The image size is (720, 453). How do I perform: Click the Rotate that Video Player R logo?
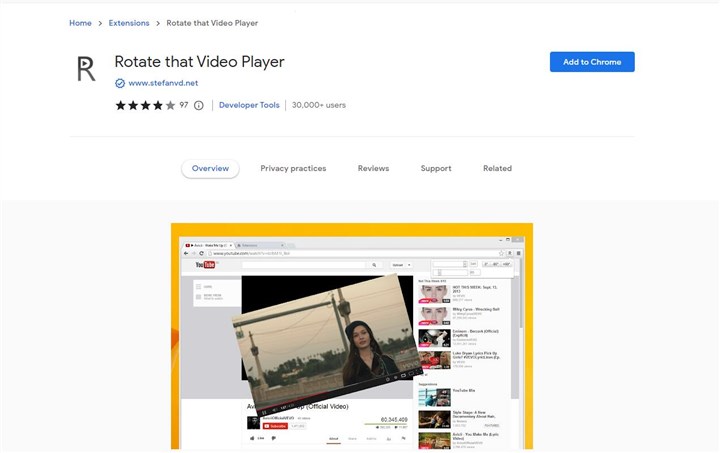coord(86,69)
